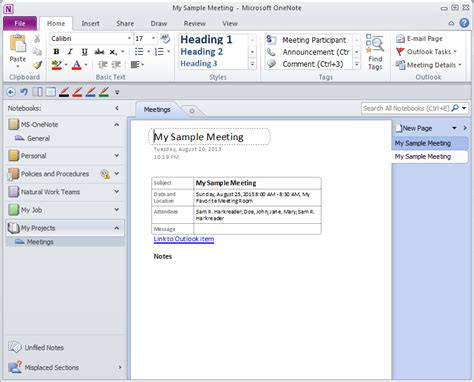Apply the bulleted list
Viewport: 474px width, 382px height.
click(139, 52)
